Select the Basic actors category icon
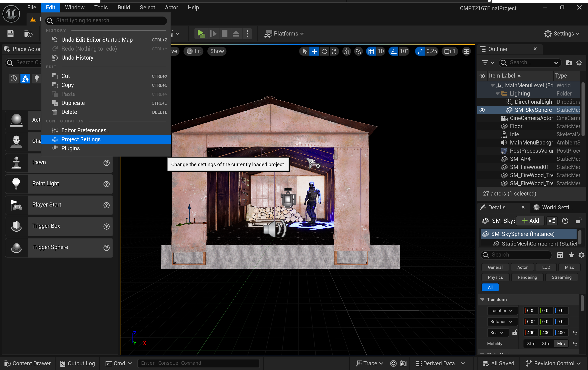 [x=25, y=78]
